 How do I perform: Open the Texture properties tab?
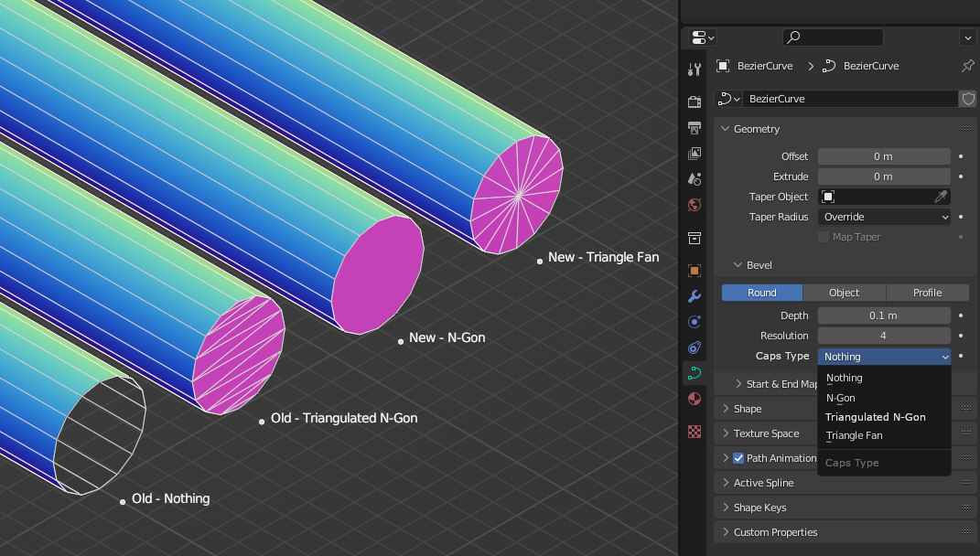(x=694, y=432)
